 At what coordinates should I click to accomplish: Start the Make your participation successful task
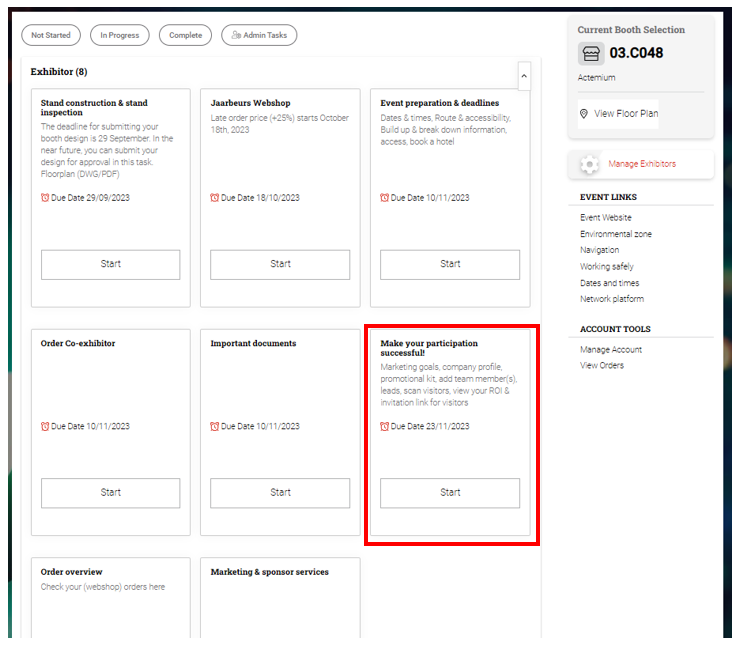[450, 493]
